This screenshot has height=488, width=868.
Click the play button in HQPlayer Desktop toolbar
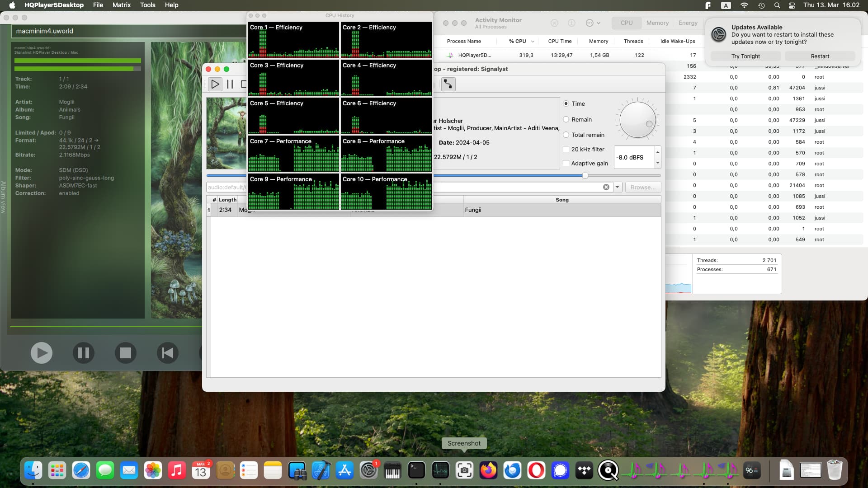coord(215,84)
